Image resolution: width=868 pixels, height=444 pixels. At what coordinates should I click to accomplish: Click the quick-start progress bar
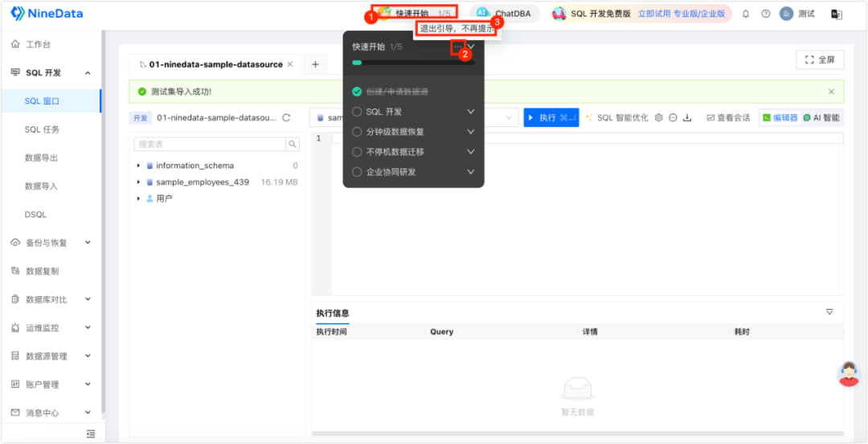click(x=413, y=63)
